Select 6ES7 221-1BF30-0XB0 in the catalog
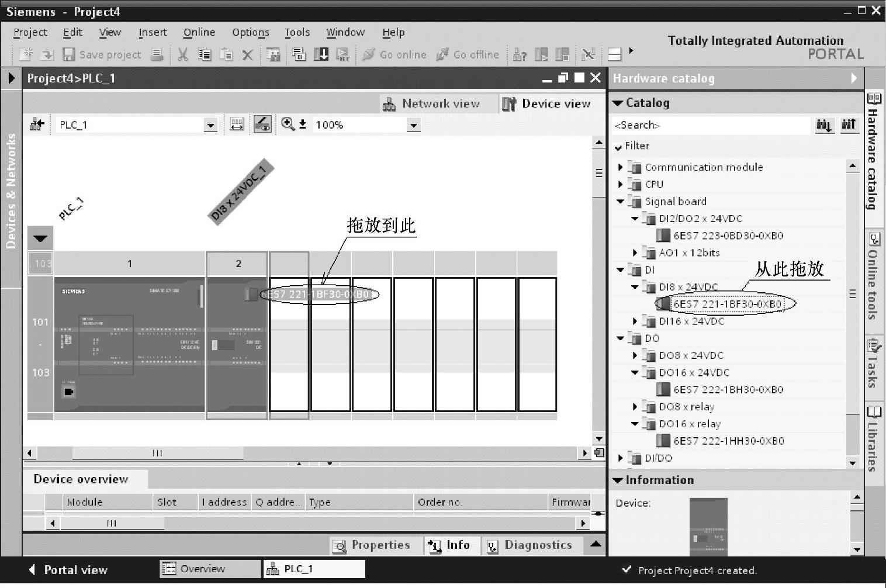 point(727,304)
